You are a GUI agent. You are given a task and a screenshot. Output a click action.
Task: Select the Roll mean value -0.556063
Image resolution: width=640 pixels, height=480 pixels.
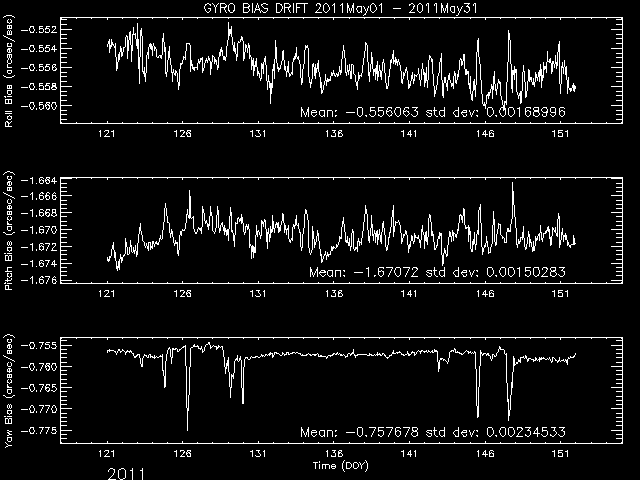382,112
